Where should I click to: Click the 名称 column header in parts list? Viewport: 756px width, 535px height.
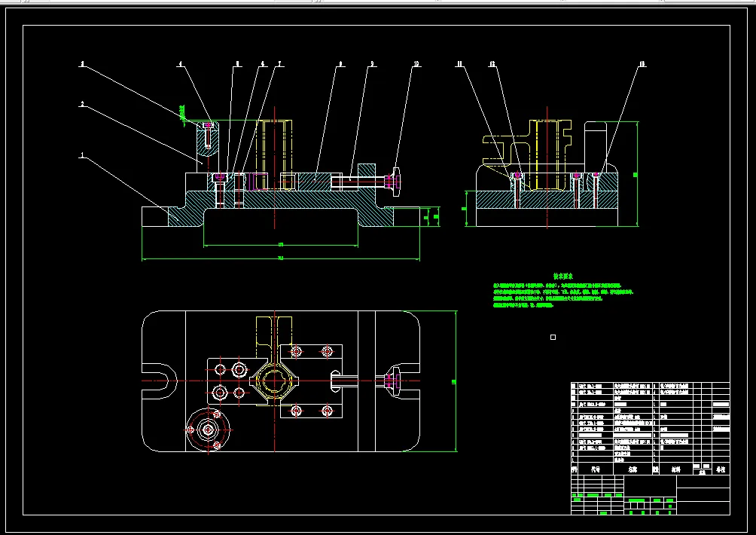(633, 469)
